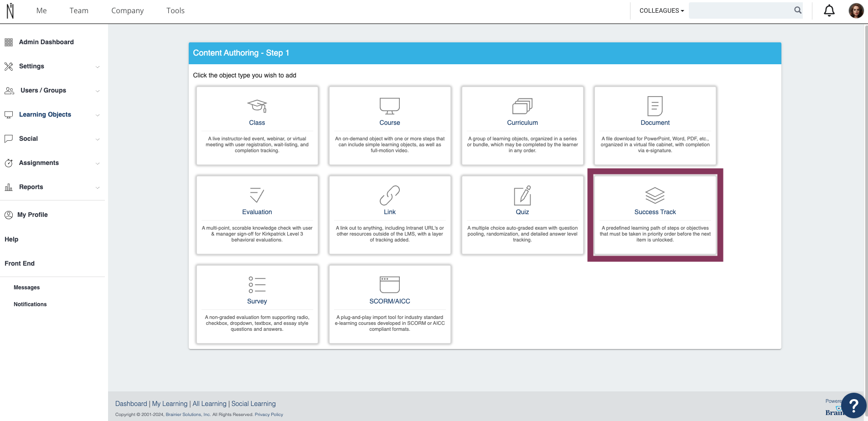868x421 pixels.
Task: Click the Curriculum title link
Action: (522, 123)
